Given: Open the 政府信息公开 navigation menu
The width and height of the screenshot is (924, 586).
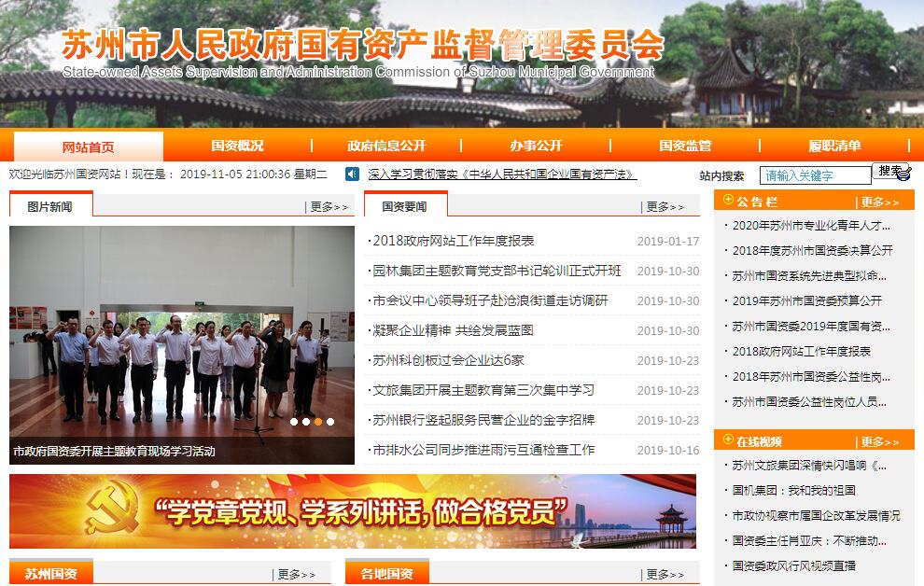Looking at the screenshot, I should tap(386, 146).
